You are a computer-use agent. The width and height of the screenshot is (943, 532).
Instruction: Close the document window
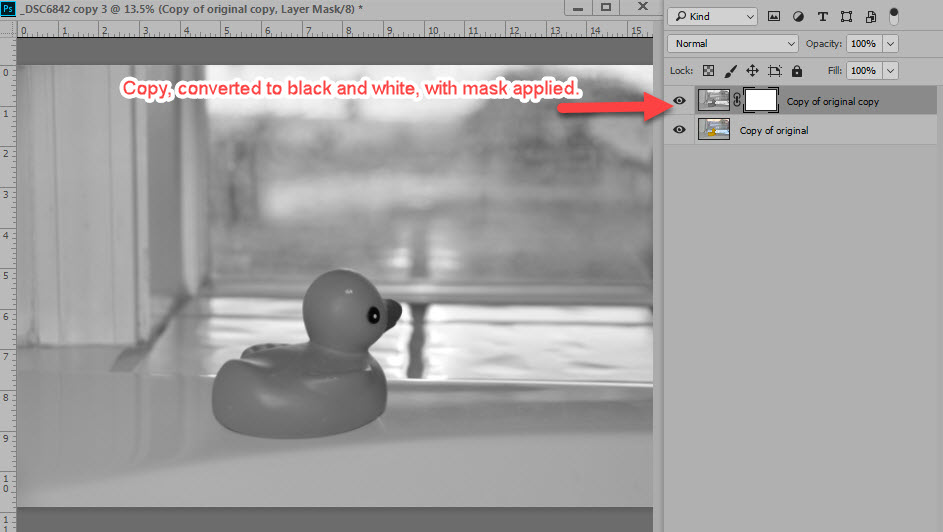[643, 7]
